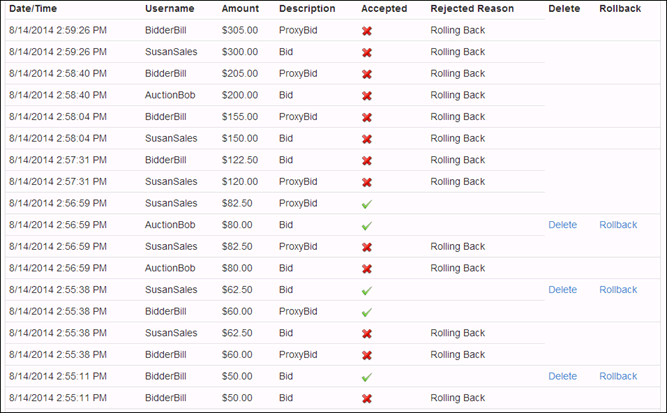Click the green checkmark on the $82.50 accepted ProxyBid
Viewport: 667px width, 413px height.
pos(367,204)
